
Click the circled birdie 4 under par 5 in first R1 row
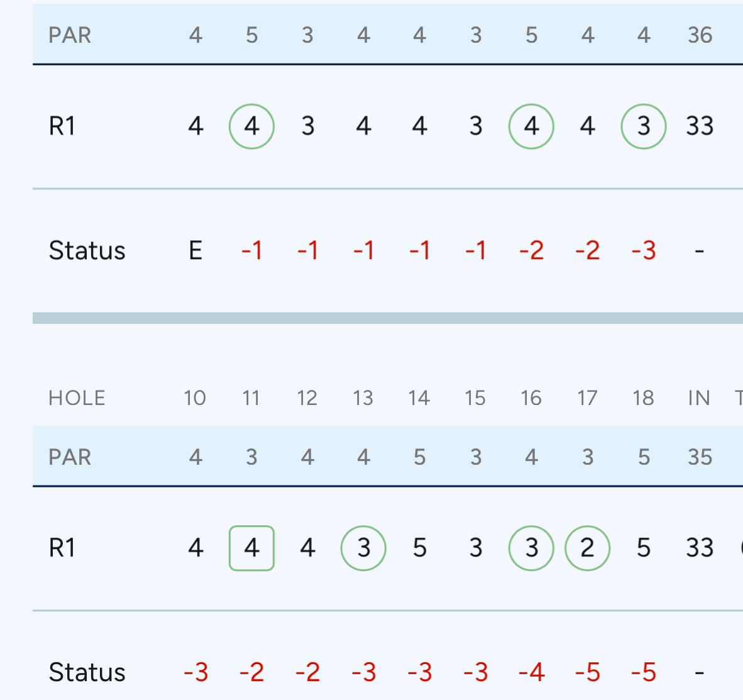[x=251, y=126]
